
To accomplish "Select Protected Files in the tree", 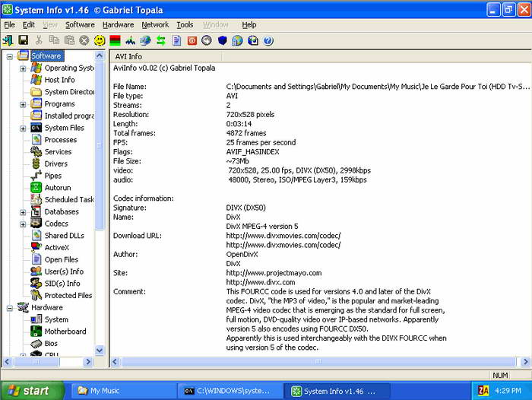I will [x=68, y=295].
